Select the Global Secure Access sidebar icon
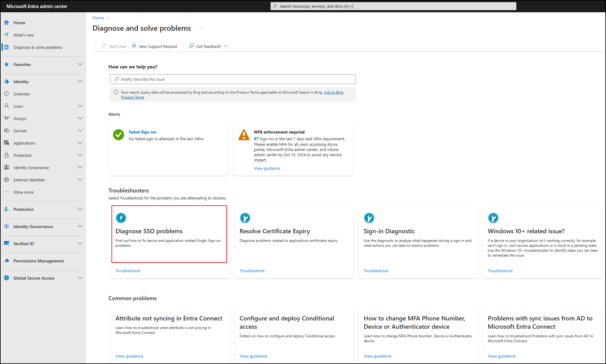This screenshot has width=606, height=364. [6, 278]
